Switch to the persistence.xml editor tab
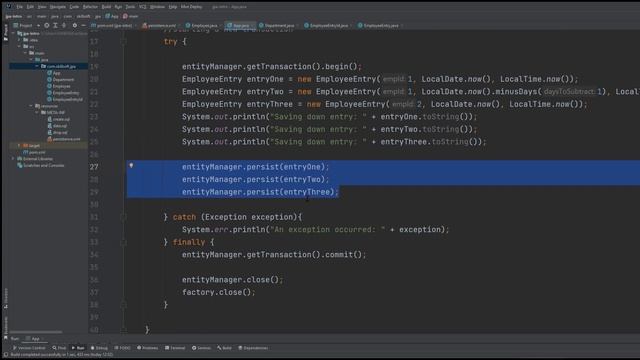Viewport: 640px width, 360px height. click(x=162, y=25)
